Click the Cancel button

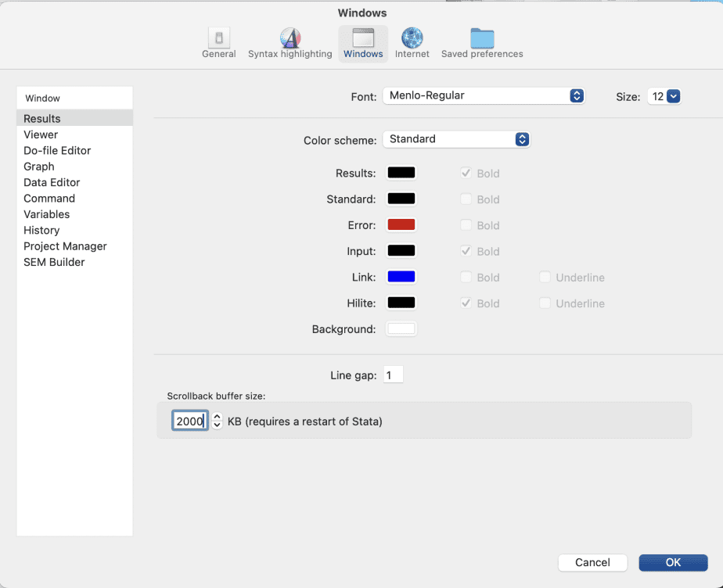[592, 562]
